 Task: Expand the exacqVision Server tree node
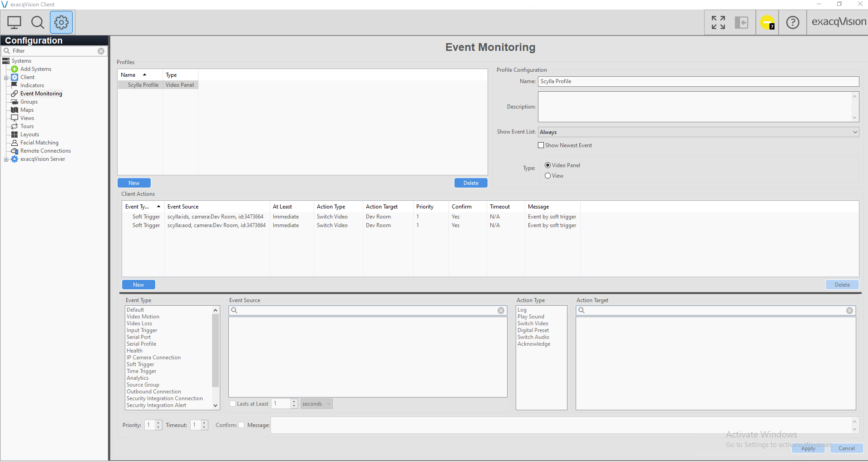pos(6,159)
